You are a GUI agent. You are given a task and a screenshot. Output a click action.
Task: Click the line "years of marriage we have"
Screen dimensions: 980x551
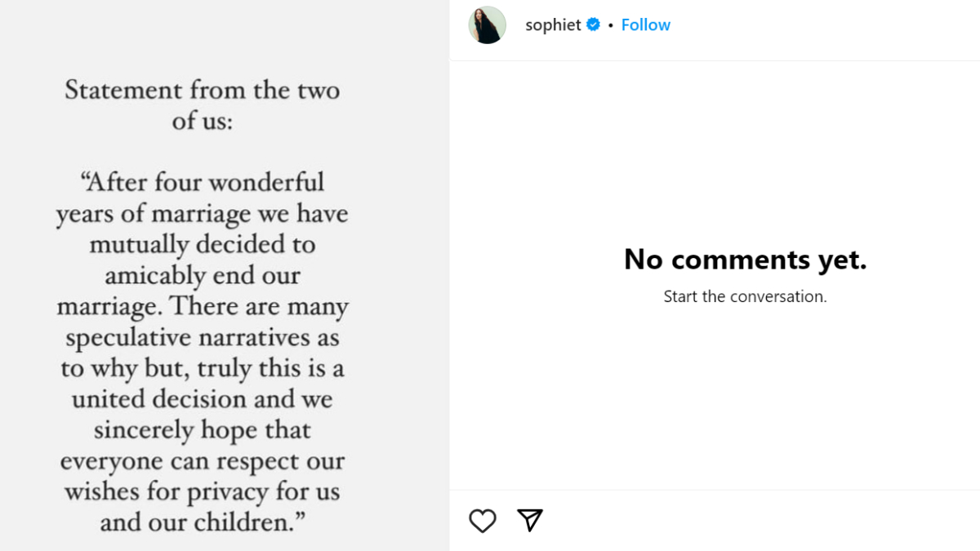click(x=202, y=213)
